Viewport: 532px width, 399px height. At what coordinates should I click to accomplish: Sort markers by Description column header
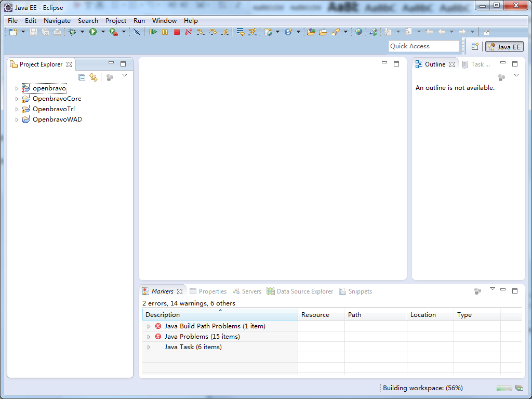220,314
